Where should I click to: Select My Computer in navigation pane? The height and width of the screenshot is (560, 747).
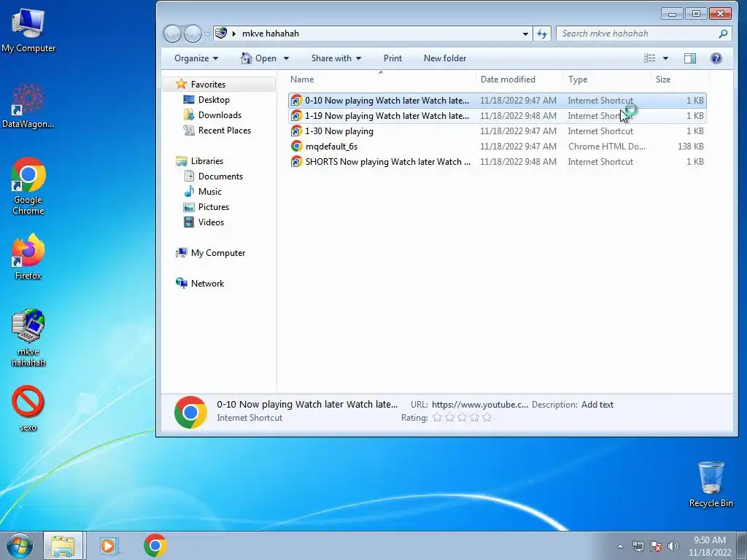tap(217, 253)
